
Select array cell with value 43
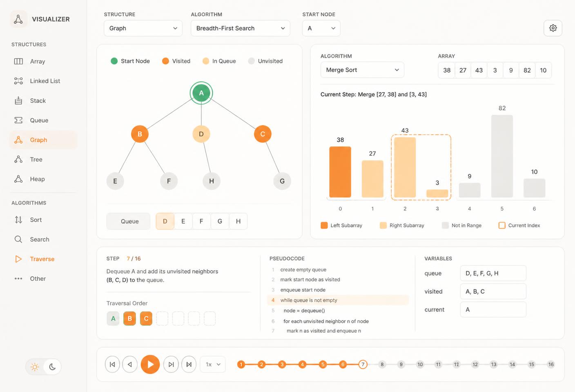[479, 70]
